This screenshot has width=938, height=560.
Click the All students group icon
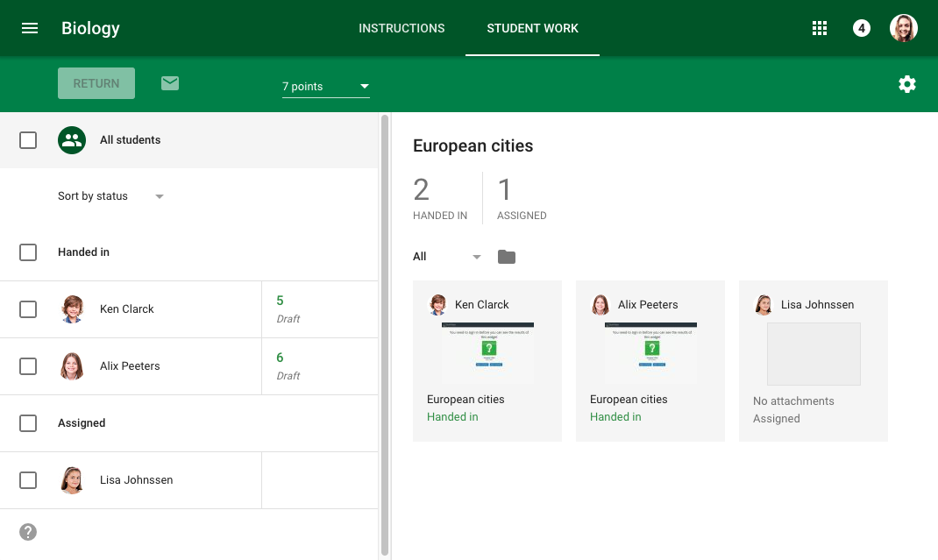72,140
